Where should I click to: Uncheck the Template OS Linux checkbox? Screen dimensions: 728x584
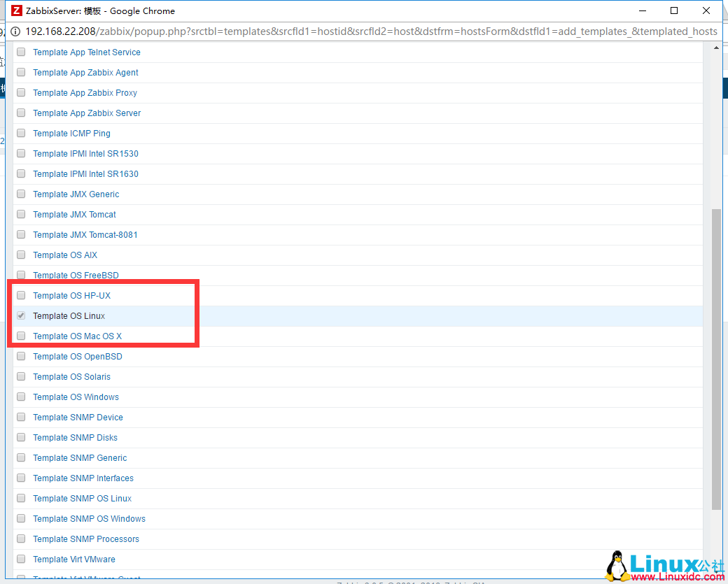pyautogui.click(x=21, y=315)
